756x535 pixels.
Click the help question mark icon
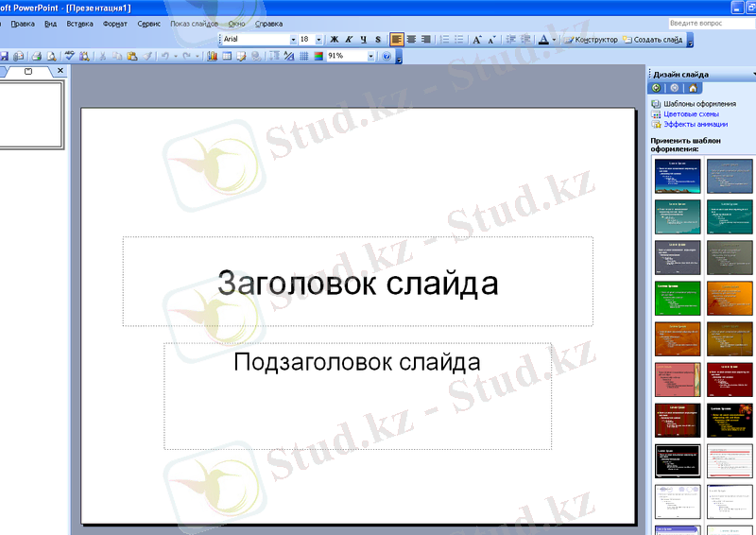(386, 57)
